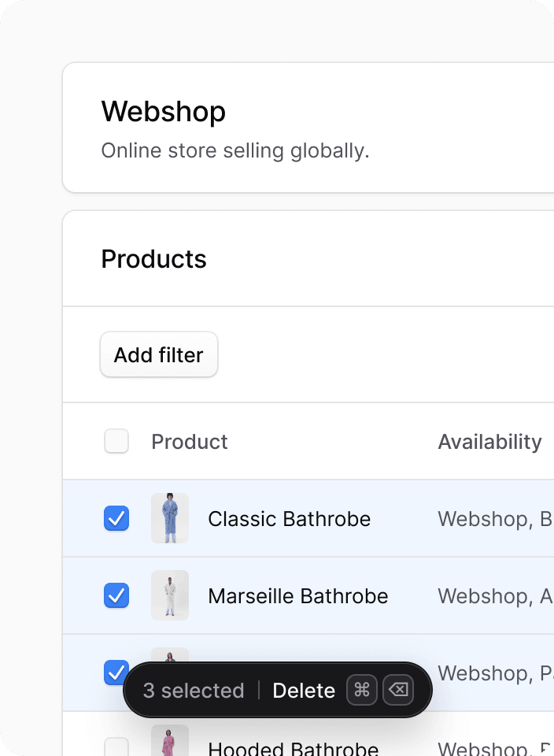554x756 pixels.
Task: Open the Marseille Bathrobe product image
Action: click(169, 595)
